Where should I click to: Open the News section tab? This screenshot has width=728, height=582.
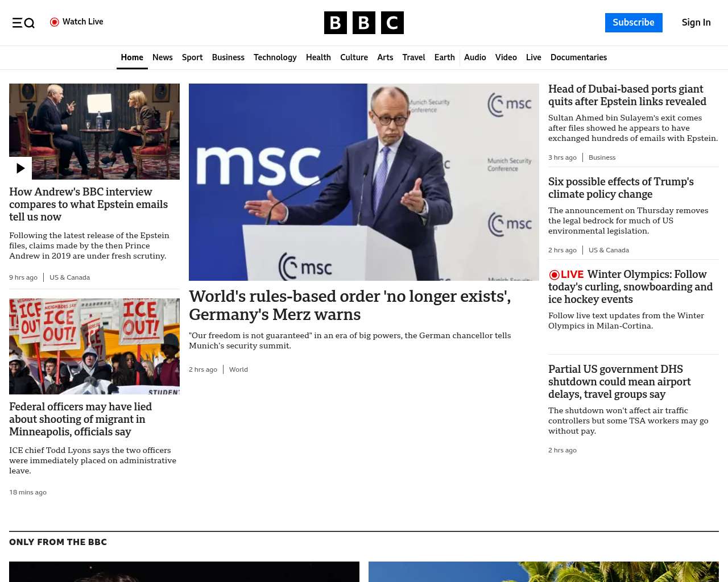point(162,57)
